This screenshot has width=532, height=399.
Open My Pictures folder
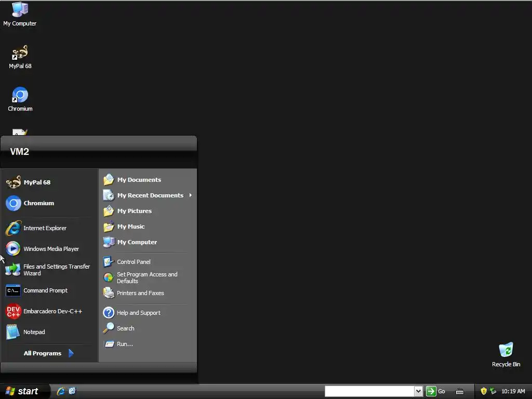click(148, 211)
